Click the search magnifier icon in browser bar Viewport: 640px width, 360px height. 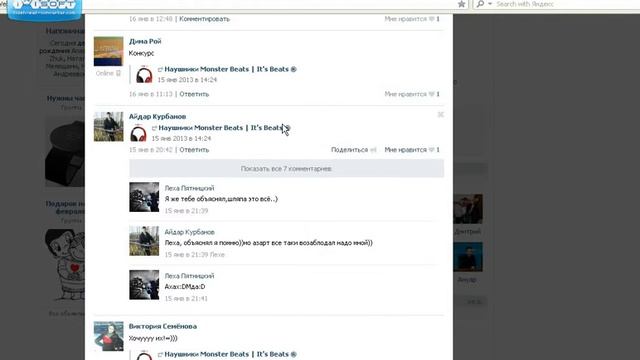(x=480, y=4)
